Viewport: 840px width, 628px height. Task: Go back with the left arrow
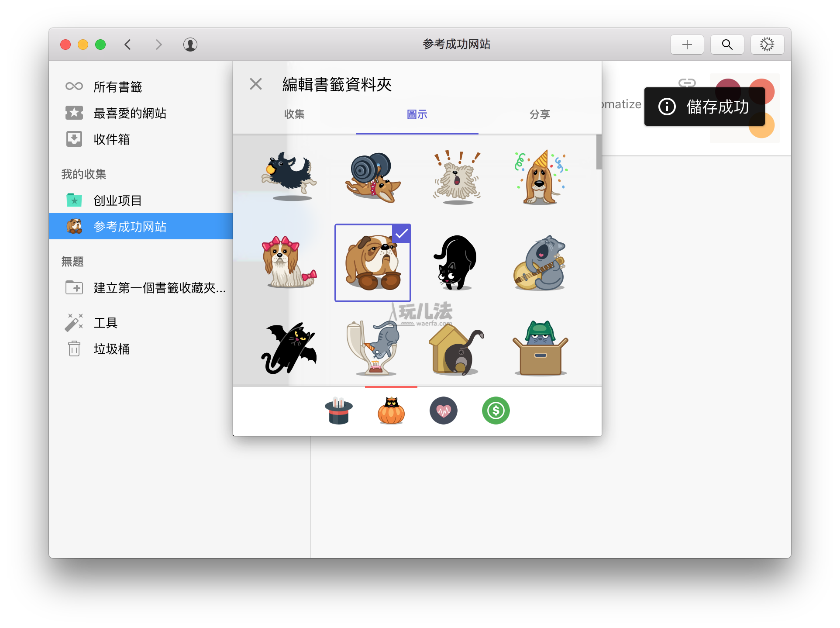(x=127, y=45)
